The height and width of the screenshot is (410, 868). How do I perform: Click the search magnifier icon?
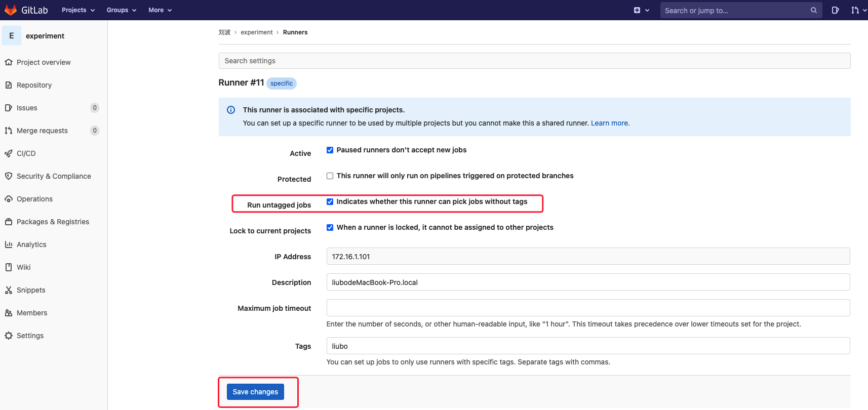coord(813,10)
